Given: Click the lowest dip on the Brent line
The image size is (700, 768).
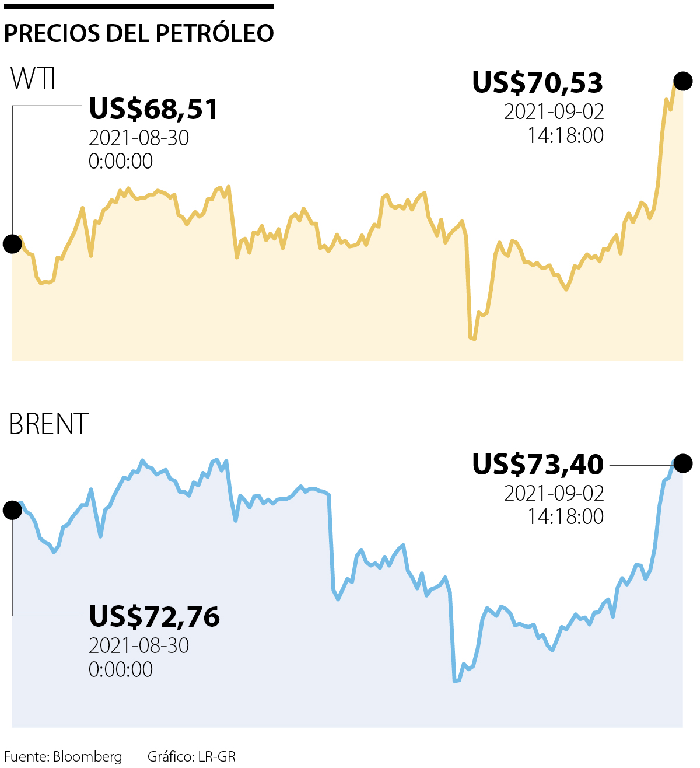Looking at the screenshot, I should click(456, 680).
